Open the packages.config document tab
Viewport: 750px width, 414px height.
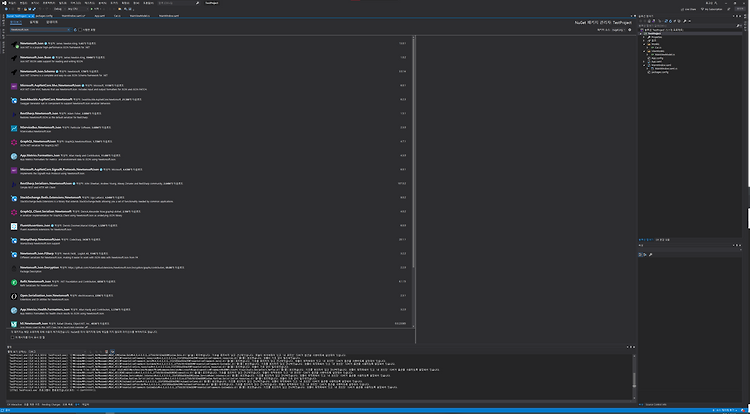click(44, 16)
